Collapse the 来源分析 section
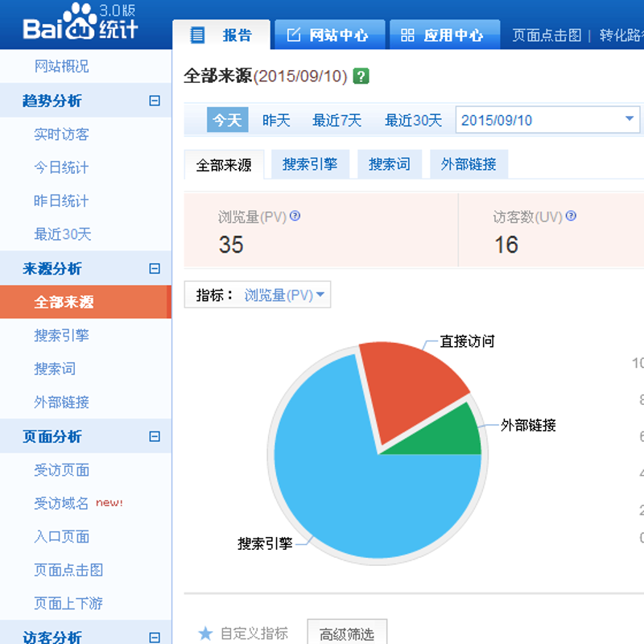This screenshot has height=644, width=644. [155, 269]
